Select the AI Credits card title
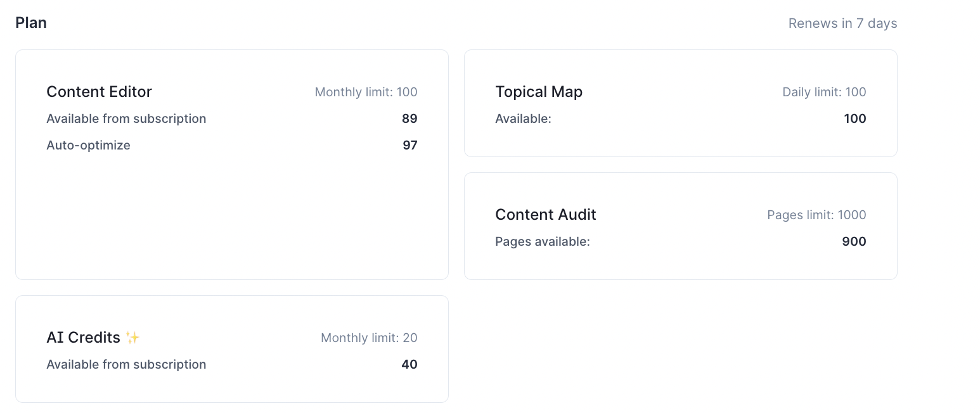 (x=83, y=338)
